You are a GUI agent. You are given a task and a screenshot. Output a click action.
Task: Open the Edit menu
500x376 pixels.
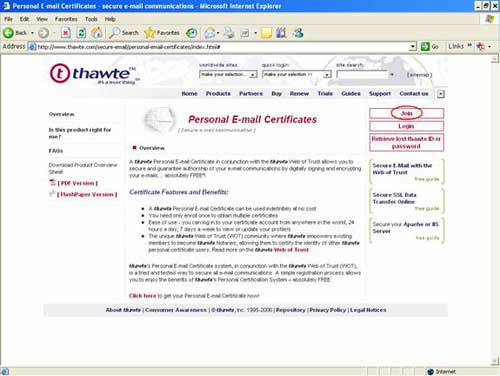24,19
